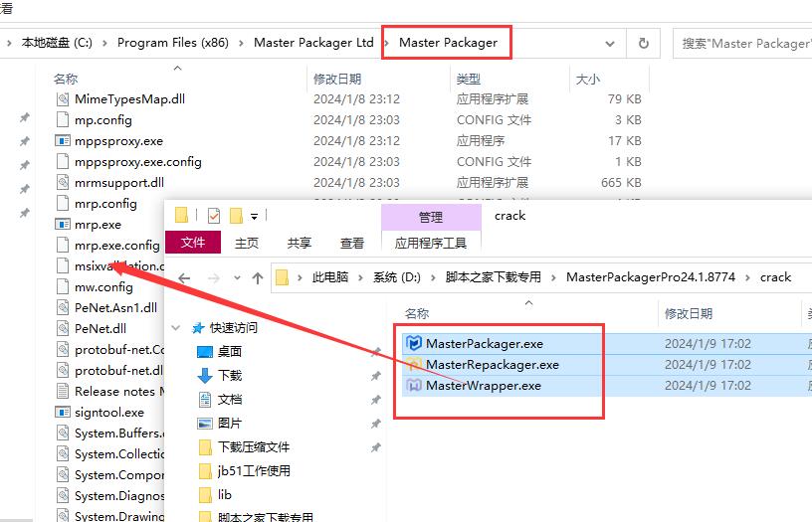This screenshot has height=522, width=812.
Task: Sort by 大小 column in Master Packager window
Action: [588, 80]
